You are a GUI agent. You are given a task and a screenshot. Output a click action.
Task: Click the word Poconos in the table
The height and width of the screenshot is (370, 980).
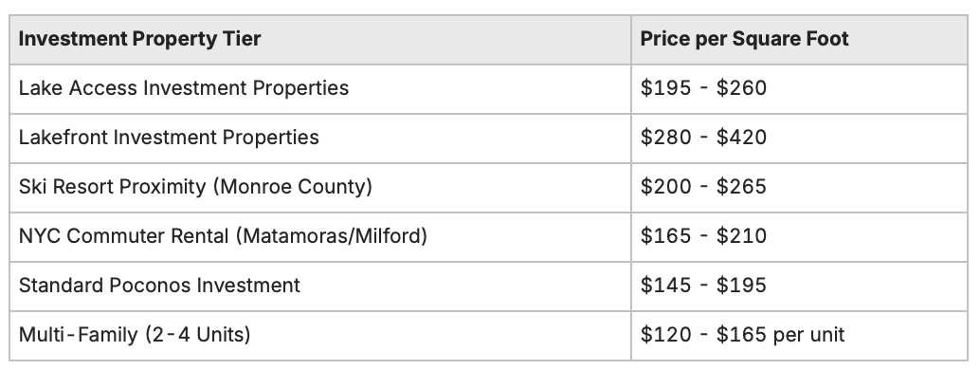(x=151, y=286)
